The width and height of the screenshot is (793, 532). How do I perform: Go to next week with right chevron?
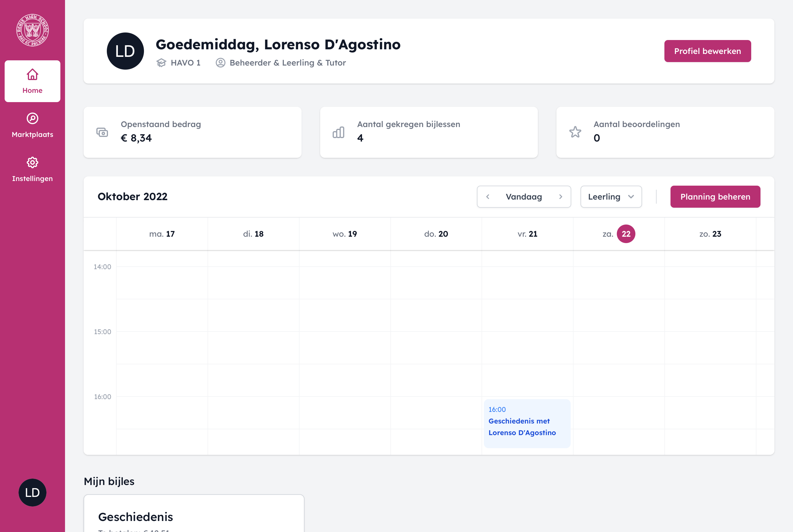point(560,197)
